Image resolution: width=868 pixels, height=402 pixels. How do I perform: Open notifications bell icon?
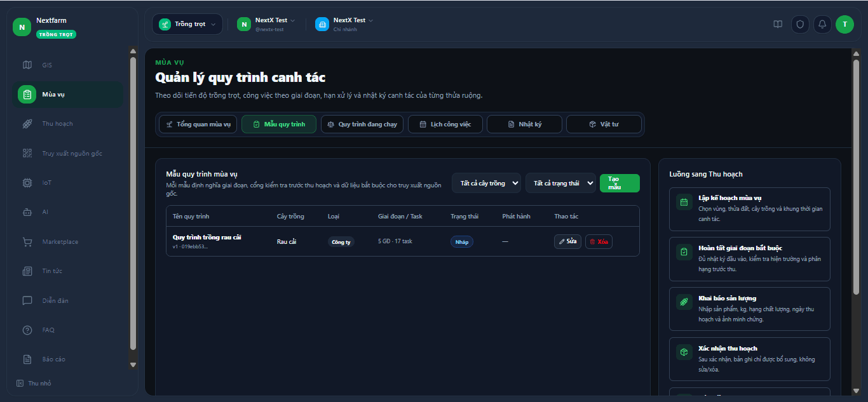(822, 24)
